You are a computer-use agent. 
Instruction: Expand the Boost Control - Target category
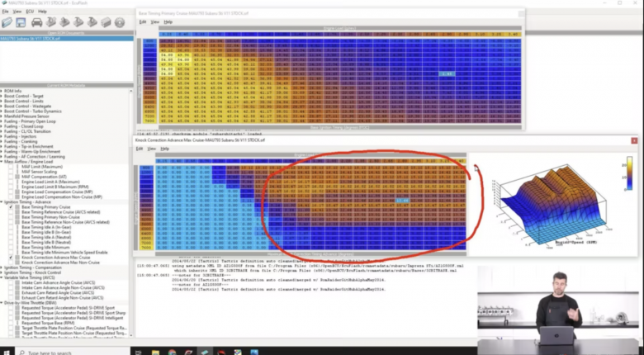[x=2, y=96]
